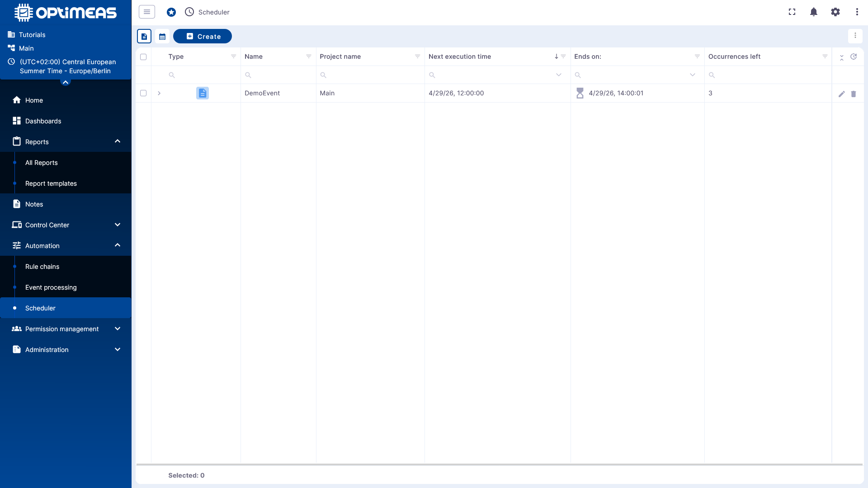Click the Occurrences left column header

click(734, 56)
